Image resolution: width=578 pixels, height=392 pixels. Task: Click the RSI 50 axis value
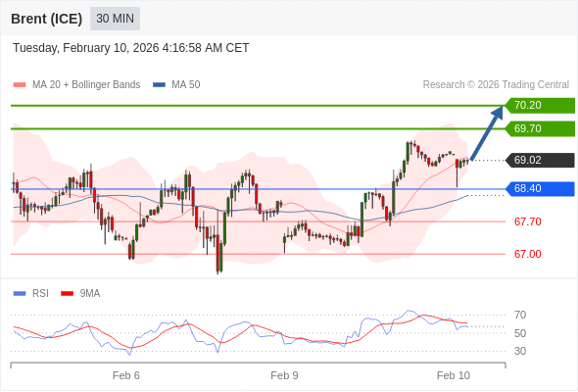[520, 333]
